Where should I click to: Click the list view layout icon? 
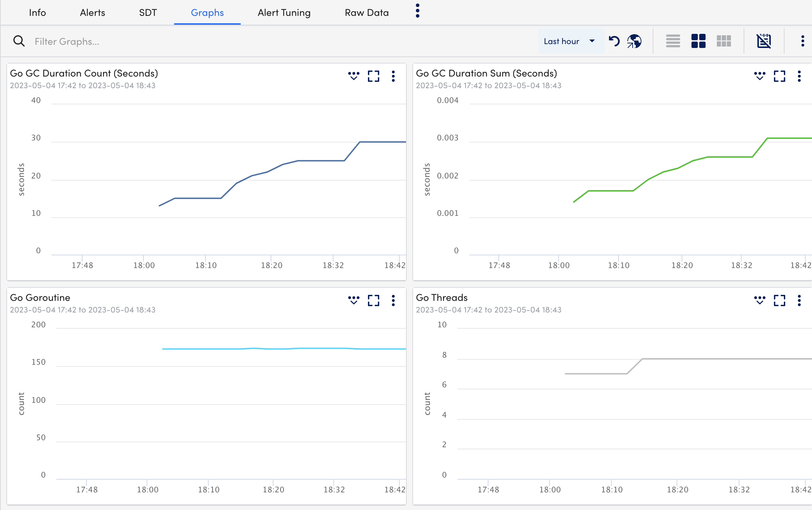coord(673,41)
